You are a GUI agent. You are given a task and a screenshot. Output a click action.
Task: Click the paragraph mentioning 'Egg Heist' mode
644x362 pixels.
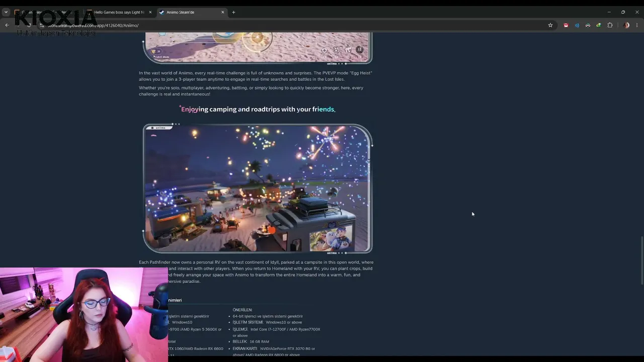[256, 76]
